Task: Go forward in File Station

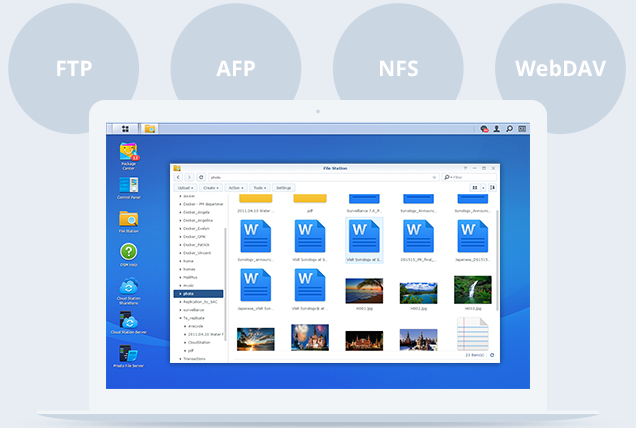Action: pyautogui.click(x=189, y=177)
